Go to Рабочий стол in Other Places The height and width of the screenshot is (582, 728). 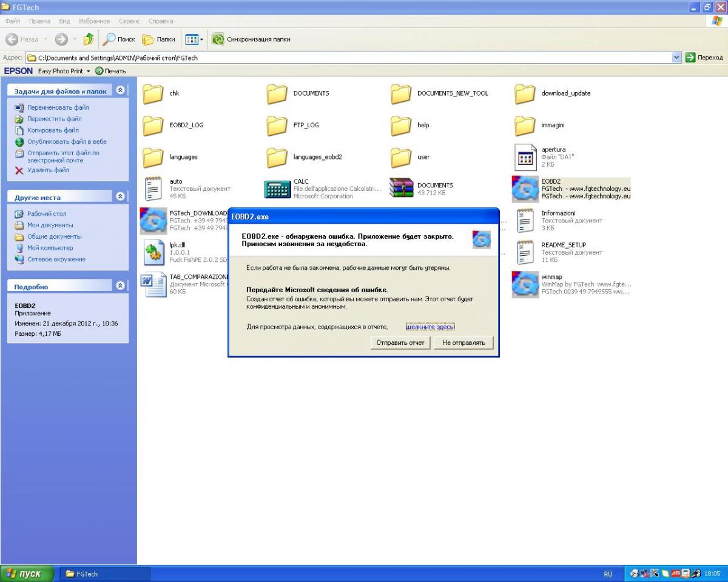click(47, 213)
